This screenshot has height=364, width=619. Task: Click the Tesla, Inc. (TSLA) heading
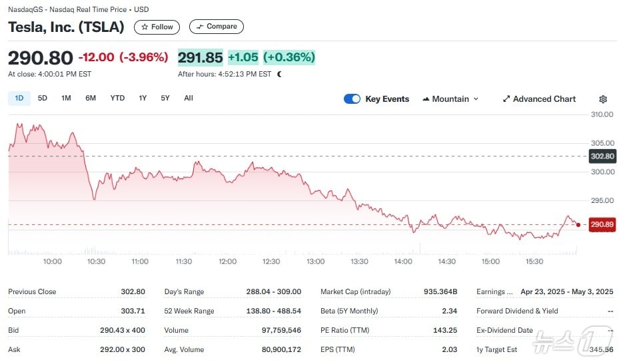click(66, 27)
